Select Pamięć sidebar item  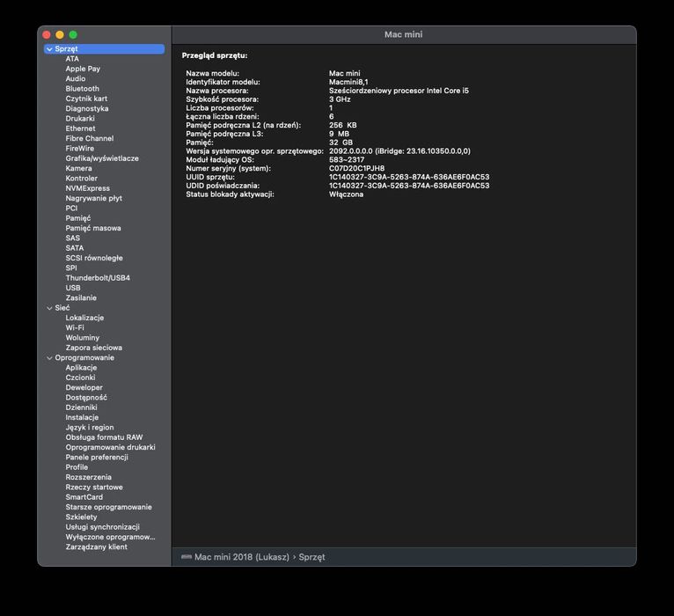(77, 218)
